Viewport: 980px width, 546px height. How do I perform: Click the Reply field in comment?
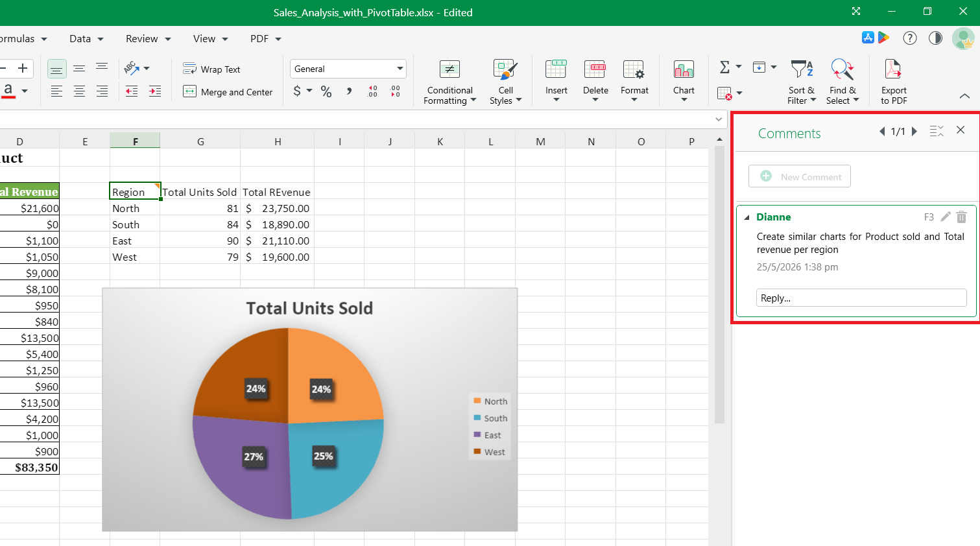[861, 298]
